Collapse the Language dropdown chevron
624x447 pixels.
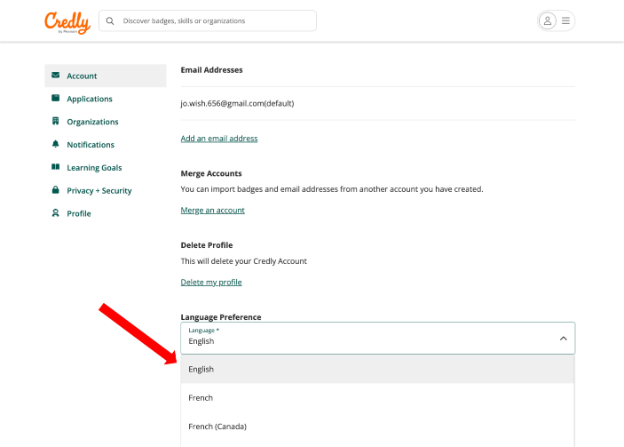563,339
